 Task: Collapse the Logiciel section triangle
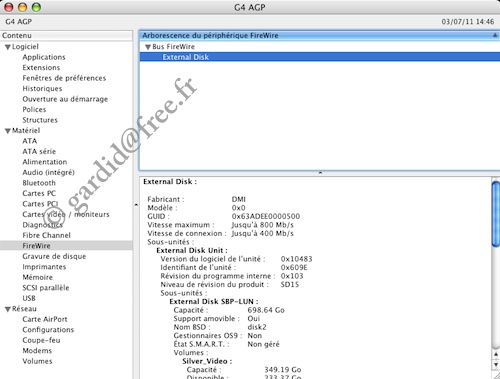click(x=8, y=47)
